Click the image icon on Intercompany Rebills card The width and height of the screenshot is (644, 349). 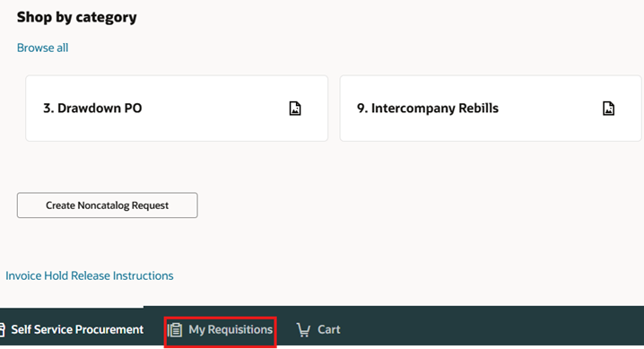tap(609, 109)
